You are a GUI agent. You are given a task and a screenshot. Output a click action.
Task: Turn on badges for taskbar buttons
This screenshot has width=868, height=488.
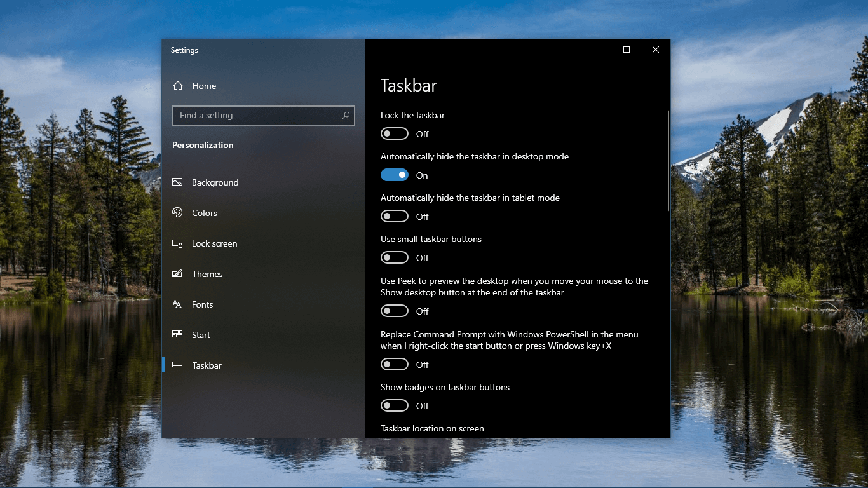(394, 405)
